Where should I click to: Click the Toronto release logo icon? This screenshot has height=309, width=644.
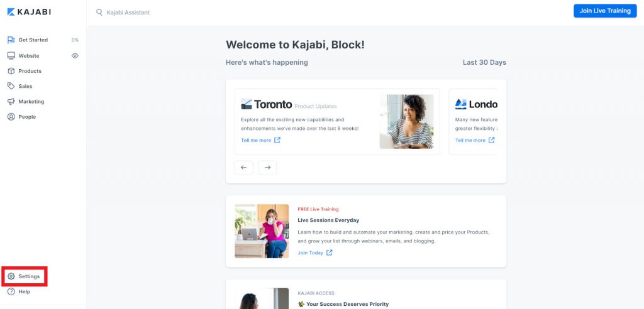[247, 104]
